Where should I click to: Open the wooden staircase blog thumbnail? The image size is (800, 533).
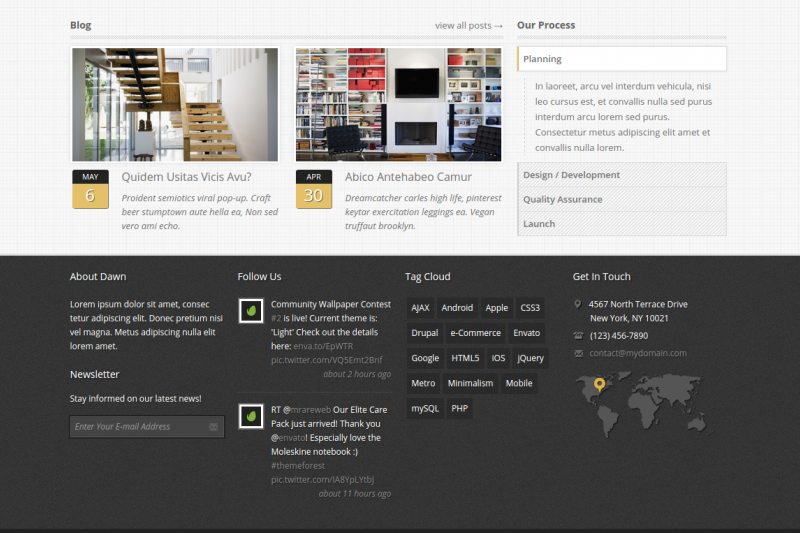pos(175,104)
